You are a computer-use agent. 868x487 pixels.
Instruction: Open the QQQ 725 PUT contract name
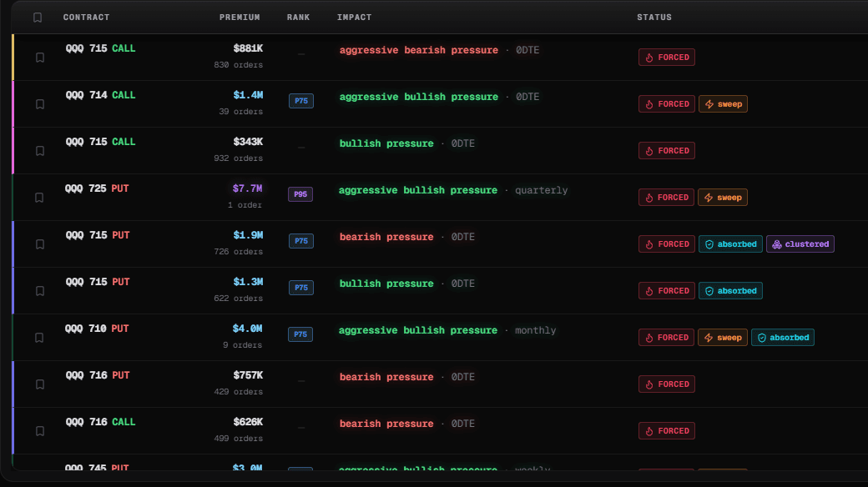point(97,188)
